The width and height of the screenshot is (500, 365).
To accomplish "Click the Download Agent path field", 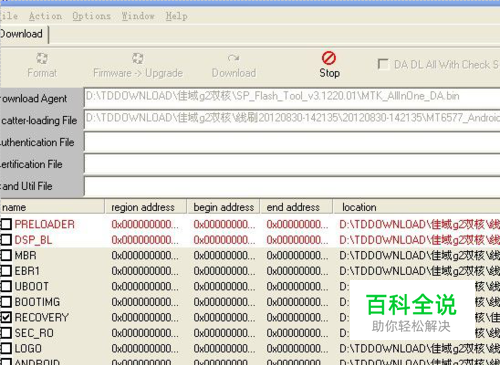I will point(292,97).
